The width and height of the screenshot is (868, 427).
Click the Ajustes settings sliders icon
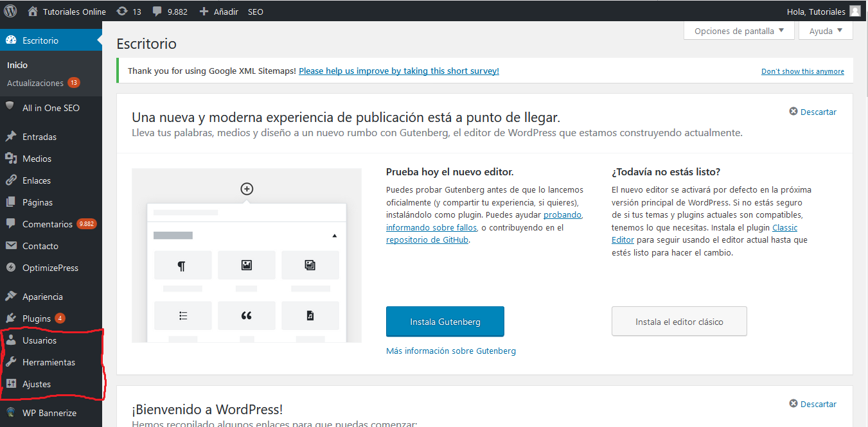pos(10,384)
